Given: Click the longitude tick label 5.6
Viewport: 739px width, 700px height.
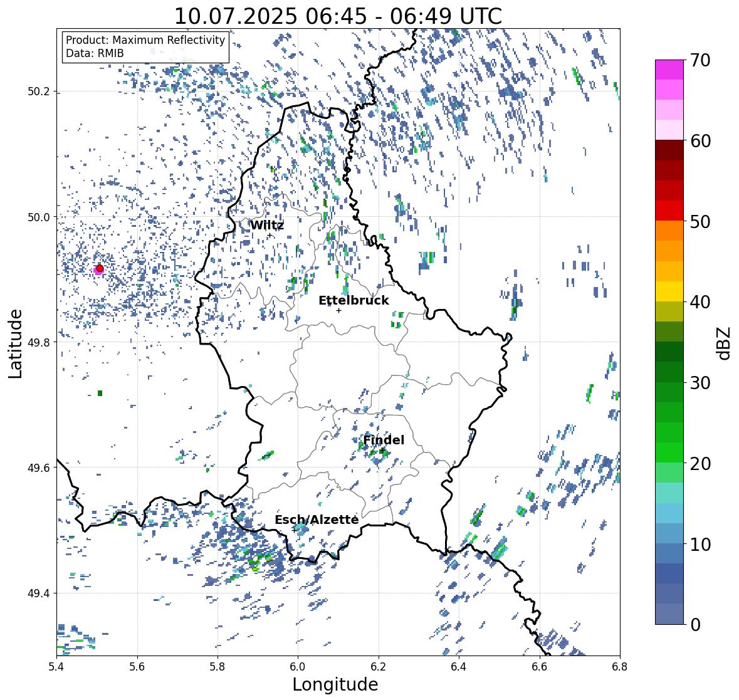Looking at the screenshot, I should click(x=137, y=667).
